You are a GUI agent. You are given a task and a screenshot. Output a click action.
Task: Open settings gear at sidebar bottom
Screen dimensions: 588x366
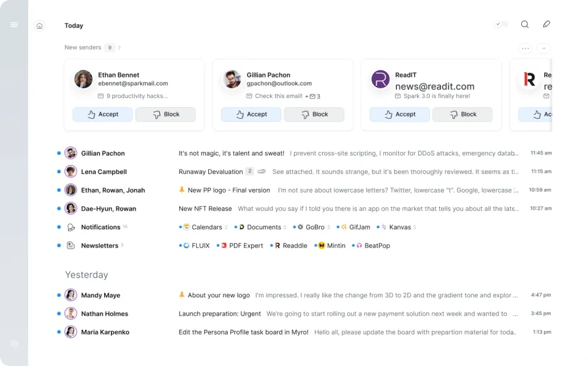[14, 344]
